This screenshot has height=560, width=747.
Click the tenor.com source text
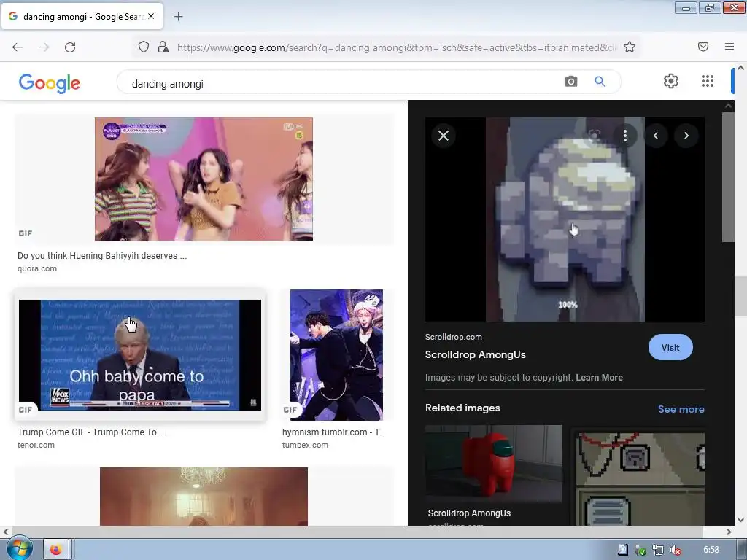[36, 446]
